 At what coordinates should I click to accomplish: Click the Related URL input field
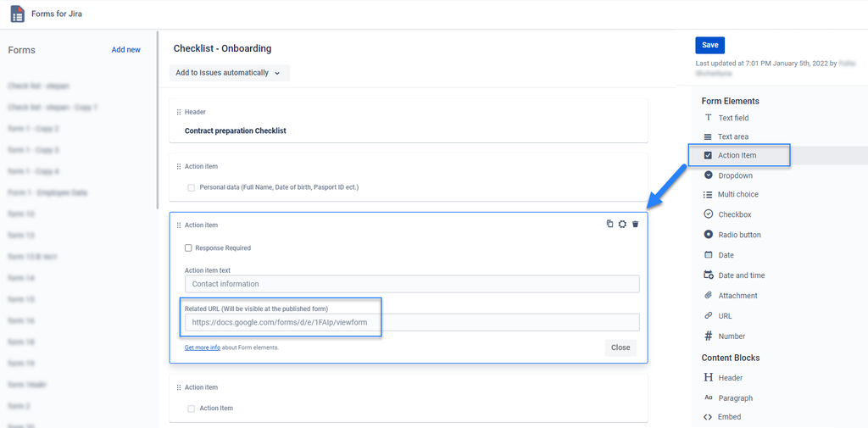[x=412, y=322]
